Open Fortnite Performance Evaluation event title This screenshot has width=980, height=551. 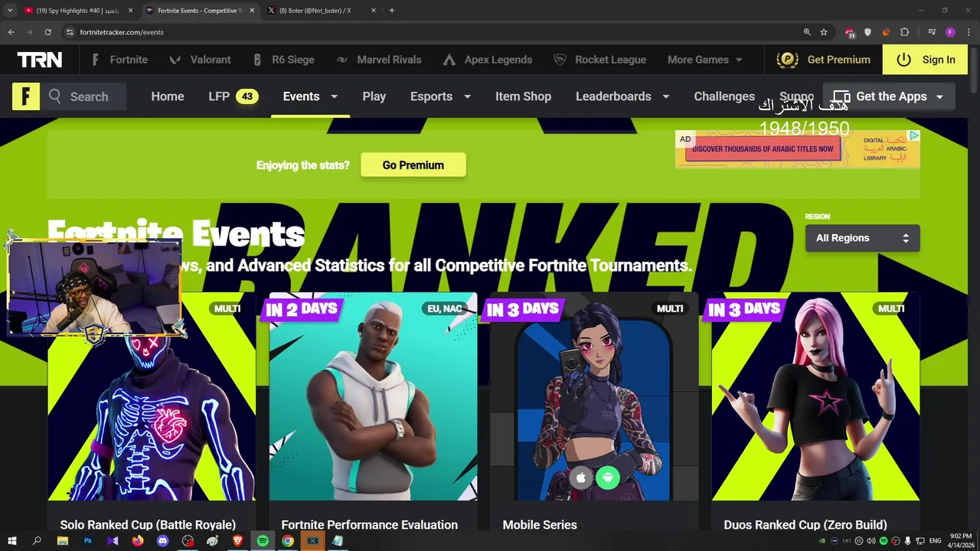click(369, 525)
